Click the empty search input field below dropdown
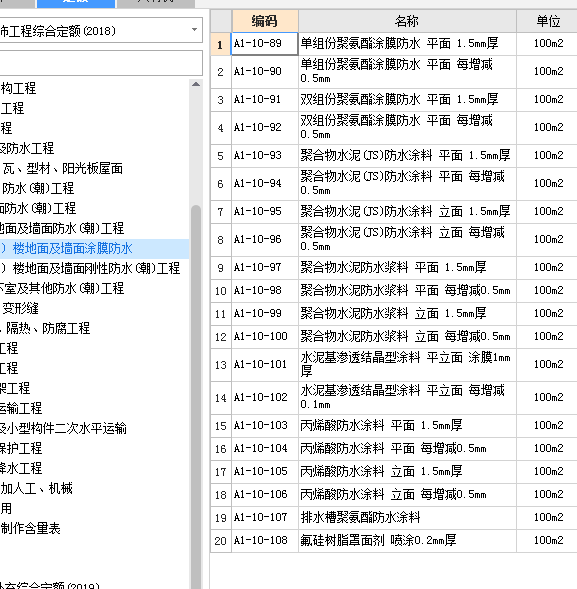 tap(101, 63)
